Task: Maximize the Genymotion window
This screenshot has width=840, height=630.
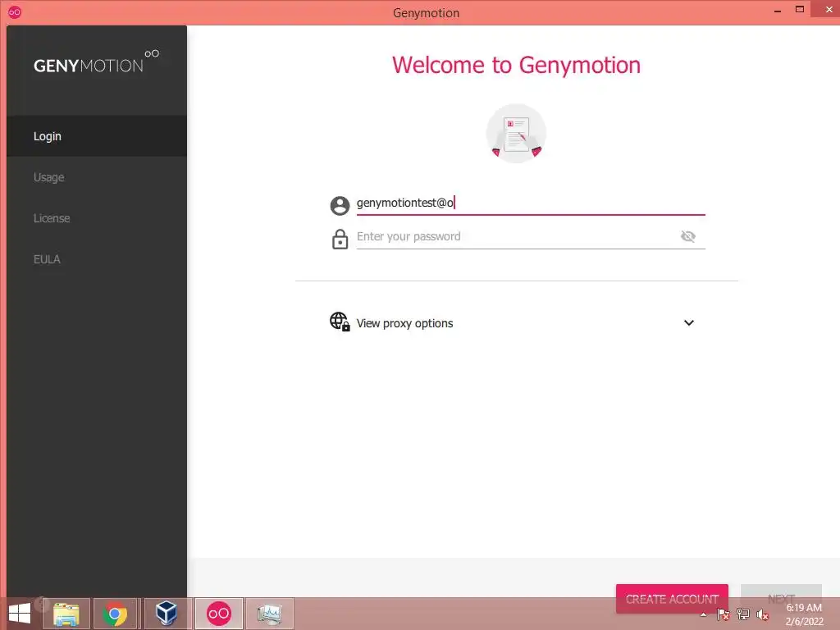Action: coord(800,10)
